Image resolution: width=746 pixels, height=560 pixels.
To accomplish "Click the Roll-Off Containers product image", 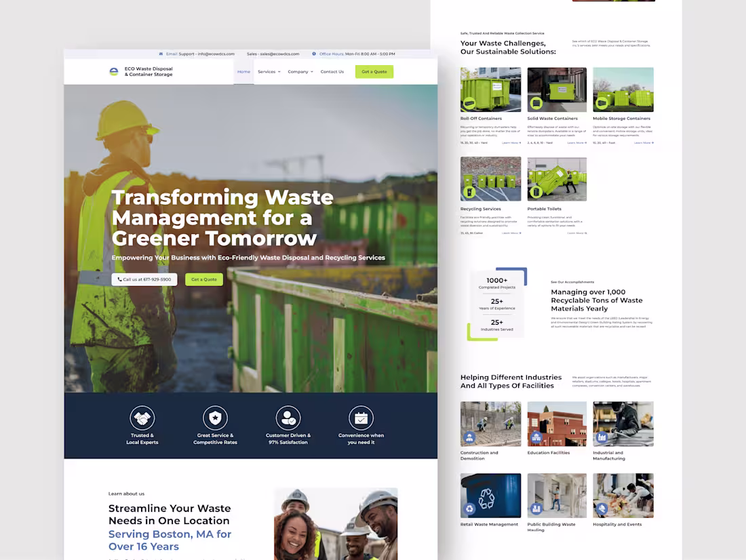I will 490,89.
